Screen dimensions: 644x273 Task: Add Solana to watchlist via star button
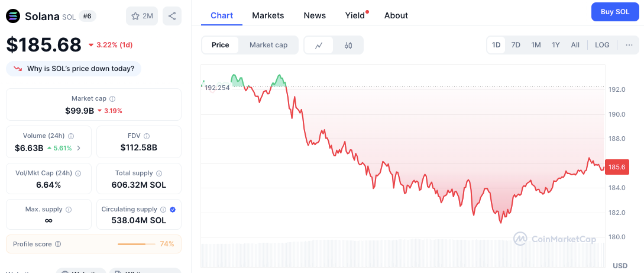(142, 16)
